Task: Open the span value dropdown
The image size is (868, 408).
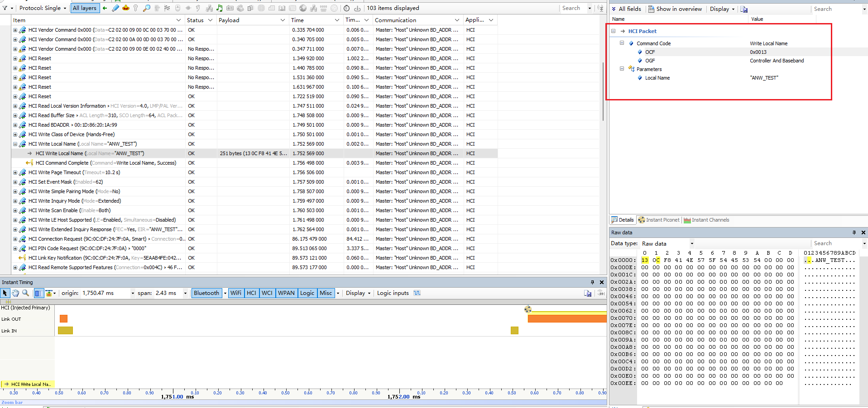Action: tap(185, 293)
